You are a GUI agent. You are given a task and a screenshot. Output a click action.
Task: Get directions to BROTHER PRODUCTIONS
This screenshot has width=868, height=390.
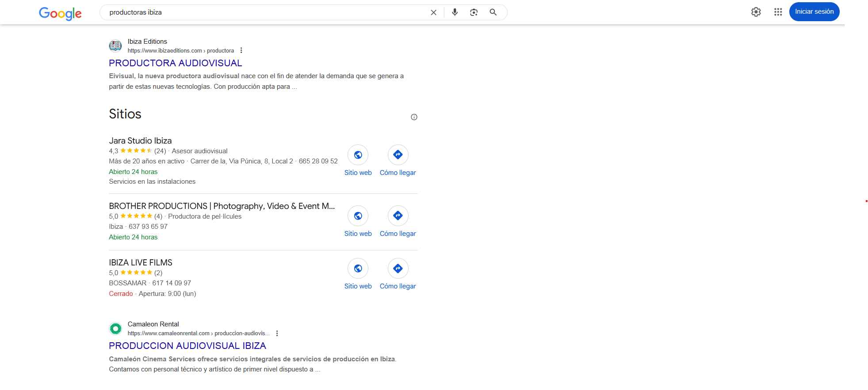click(x=398, y=216)
